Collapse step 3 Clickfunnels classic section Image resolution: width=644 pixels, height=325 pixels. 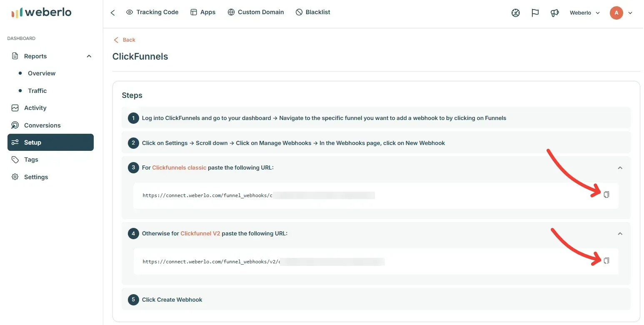point(620,168)
